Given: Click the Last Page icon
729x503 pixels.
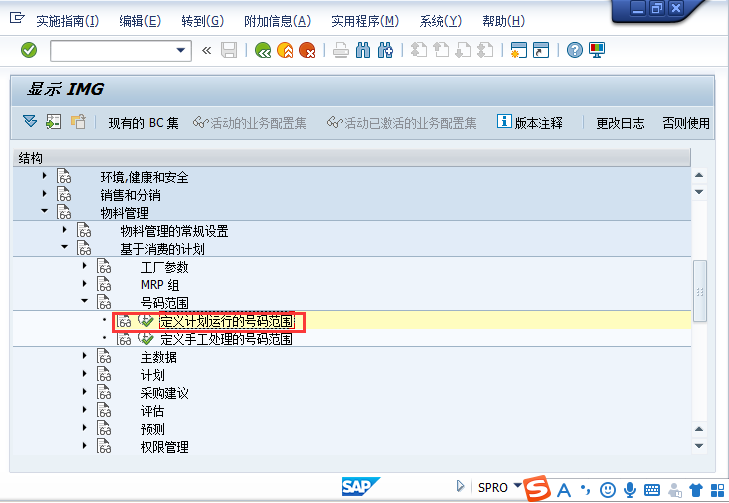Looking at the screenshot, I should click(485, 50).
